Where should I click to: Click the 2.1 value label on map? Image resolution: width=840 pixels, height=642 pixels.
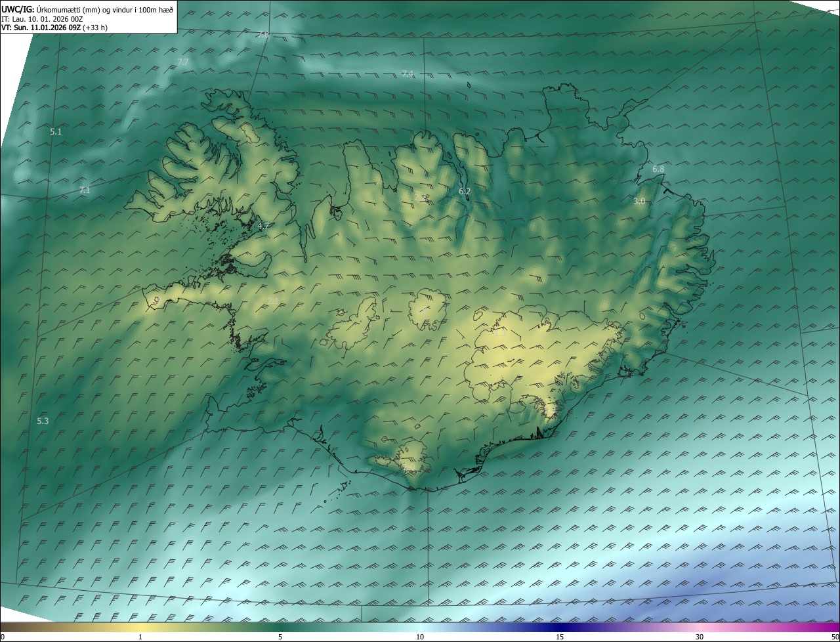click(x=273, y=301)
